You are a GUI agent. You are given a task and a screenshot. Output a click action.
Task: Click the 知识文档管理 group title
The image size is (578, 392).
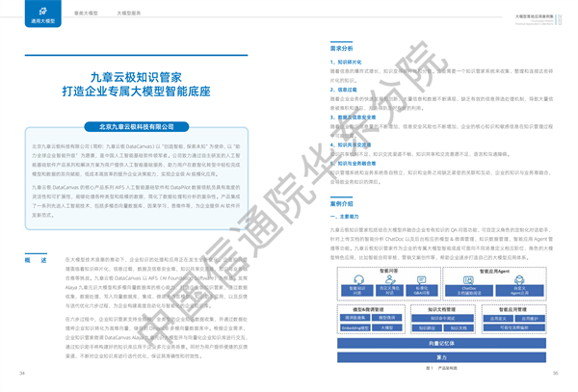(x=441, y=309)
